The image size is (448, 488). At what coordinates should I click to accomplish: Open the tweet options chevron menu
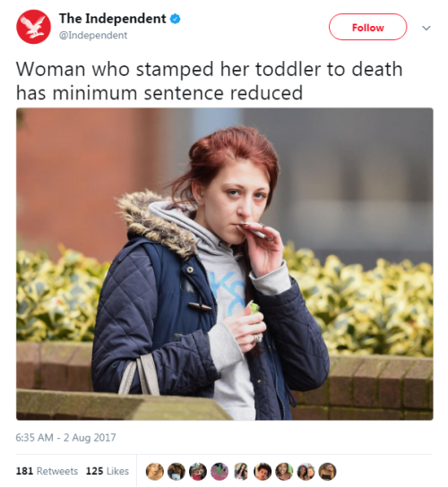coord(426,28)
